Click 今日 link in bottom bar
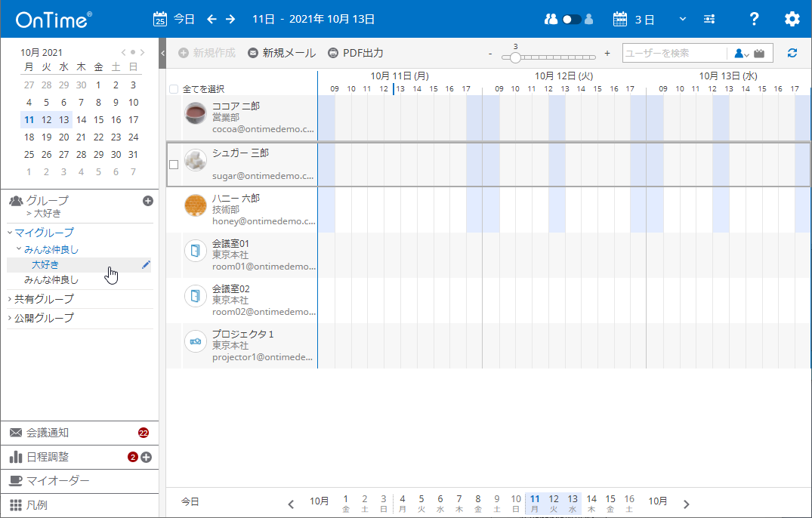This screenshot has height=518, width=812. pyautogui.click(x=190, y=501)
